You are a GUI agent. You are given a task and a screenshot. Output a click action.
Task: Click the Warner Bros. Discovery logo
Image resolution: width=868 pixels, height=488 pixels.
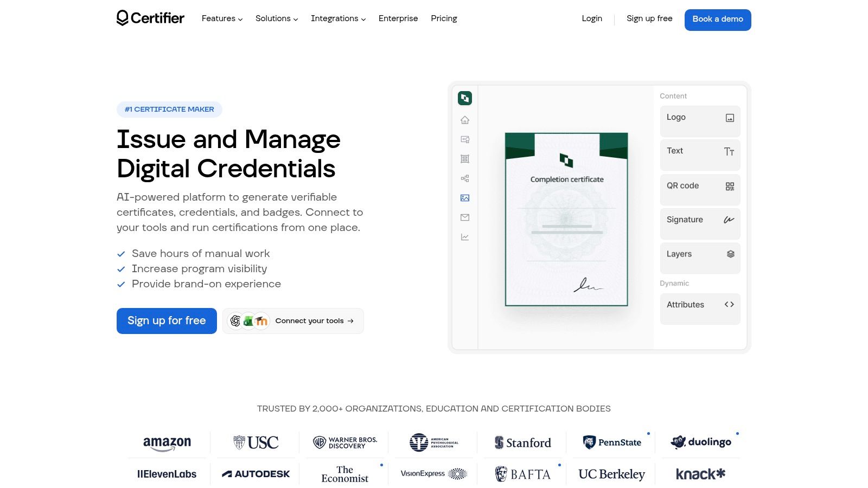pos(345,442)
